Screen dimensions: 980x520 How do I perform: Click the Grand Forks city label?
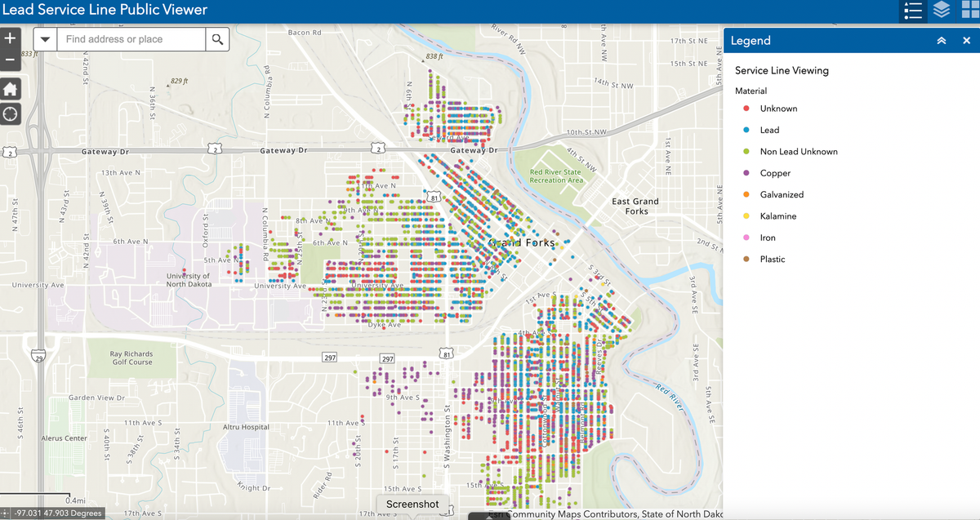521,242
